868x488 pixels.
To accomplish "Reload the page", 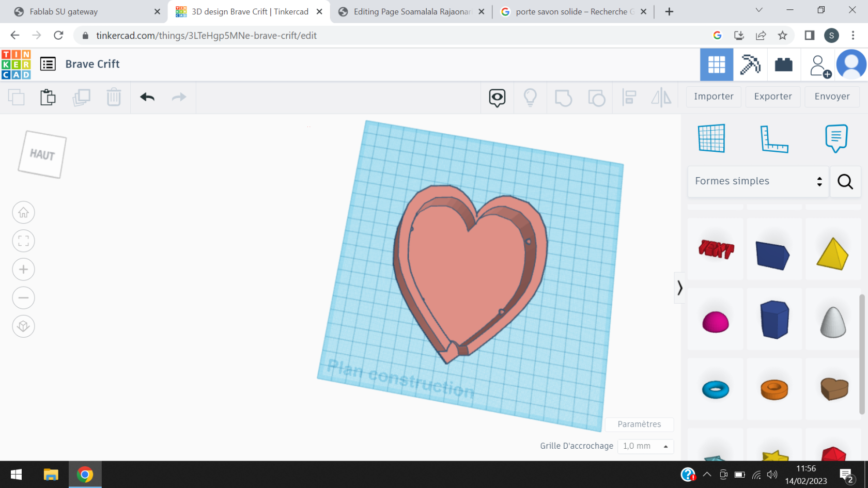I will [x=58, y=35].
